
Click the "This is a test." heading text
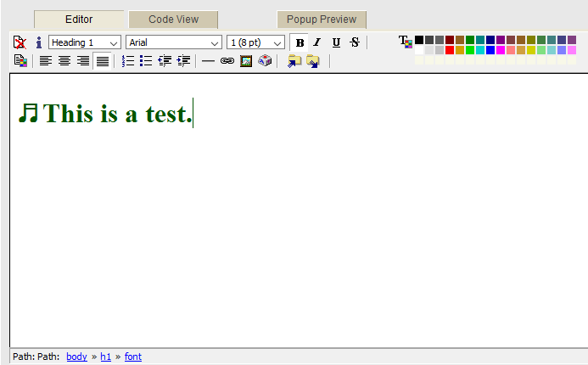(x=117, y=113)
